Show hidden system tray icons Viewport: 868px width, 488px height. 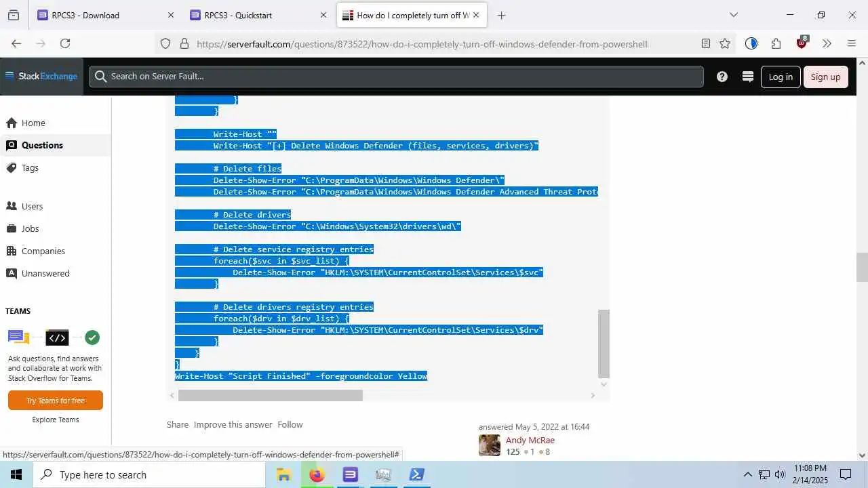point(748,474)
